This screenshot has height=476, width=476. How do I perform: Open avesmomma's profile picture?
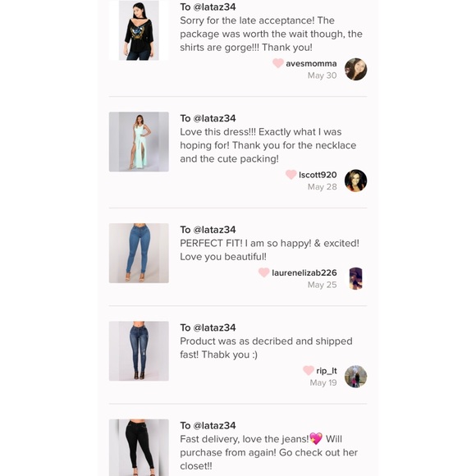click(355, 69)
